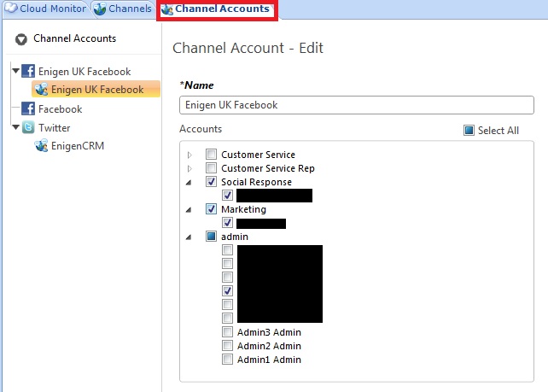This screenshot has width=548, height=392.
Task: Click the selected Enigen UK Facebook account icon
Action: [x=41, y=90]
